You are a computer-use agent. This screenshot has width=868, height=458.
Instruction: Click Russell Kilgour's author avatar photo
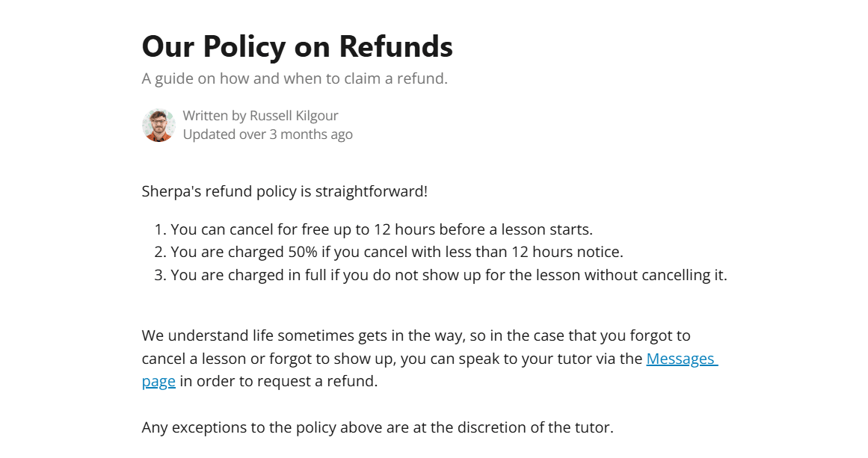(x=158, y=125)
